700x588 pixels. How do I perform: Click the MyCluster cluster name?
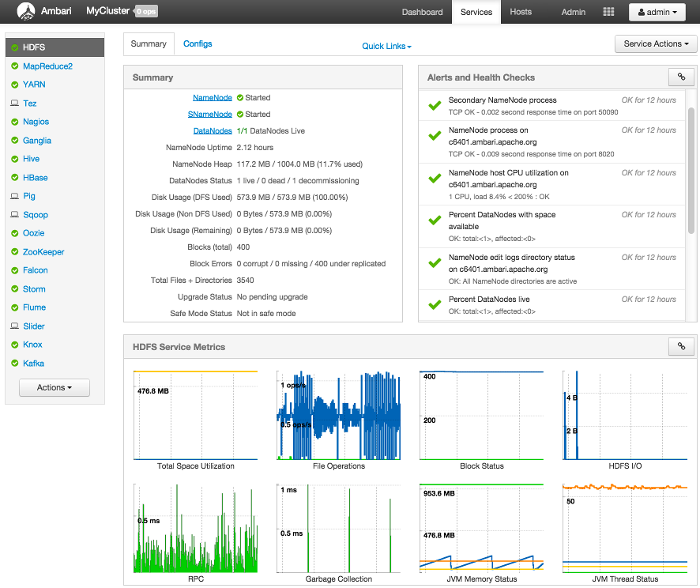[107, 11]
